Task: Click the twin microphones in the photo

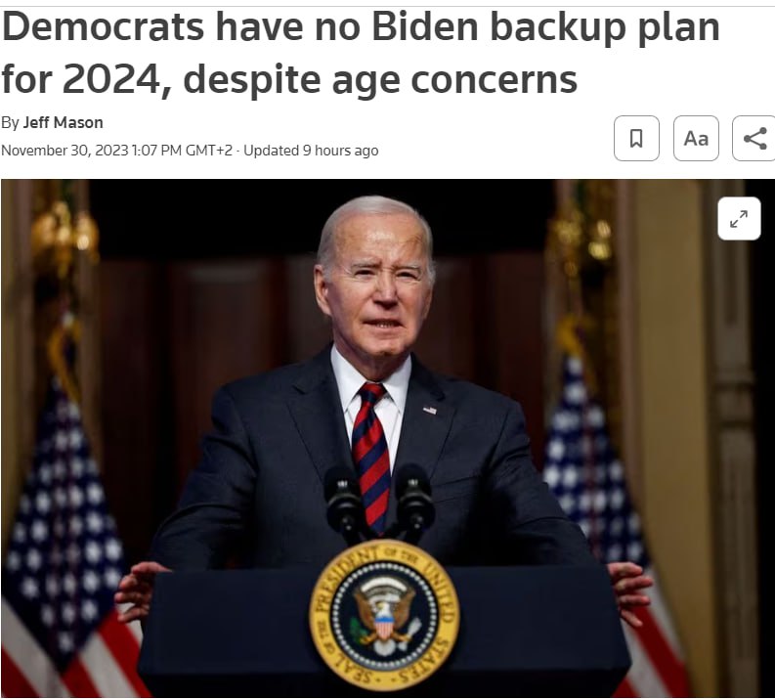Action: 379,502
